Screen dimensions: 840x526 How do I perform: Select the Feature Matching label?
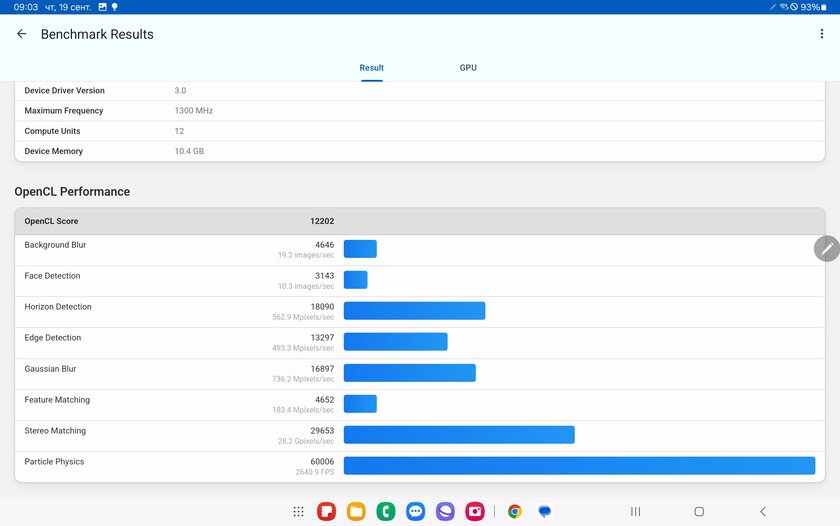(57, 400)
